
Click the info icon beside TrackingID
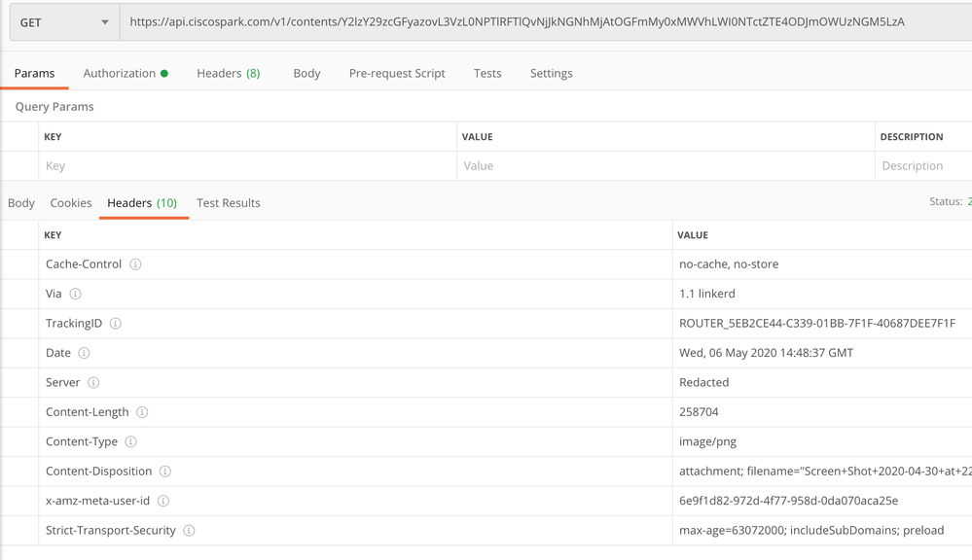[x=116, y=324]
